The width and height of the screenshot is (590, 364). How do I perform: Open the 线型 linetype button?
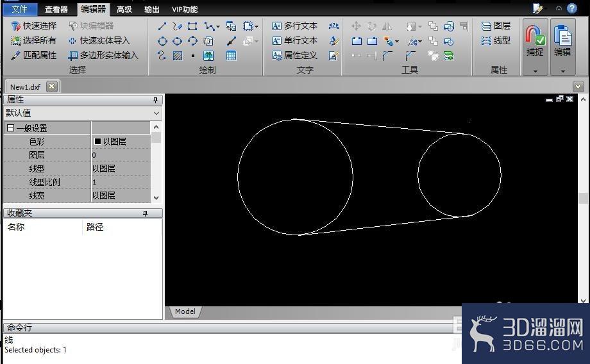tap(496, 40)
